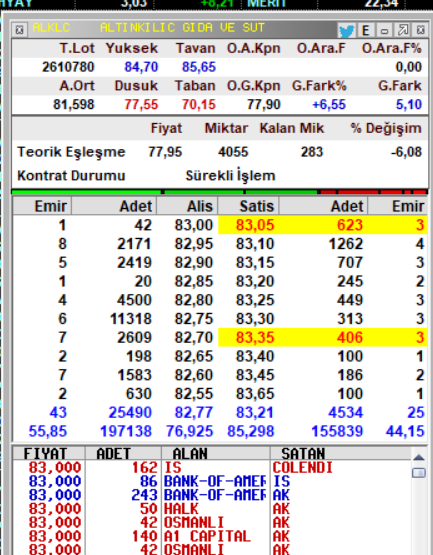The width and height of the screenshot is (433, 555).
Task: Click bid price 82,95
Action: [x=194, y=244]
